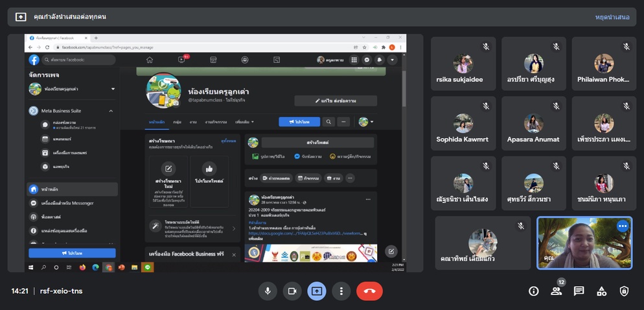Click กิจกรรม create button
The image size is (644, 310).
(x=308, y=178)
